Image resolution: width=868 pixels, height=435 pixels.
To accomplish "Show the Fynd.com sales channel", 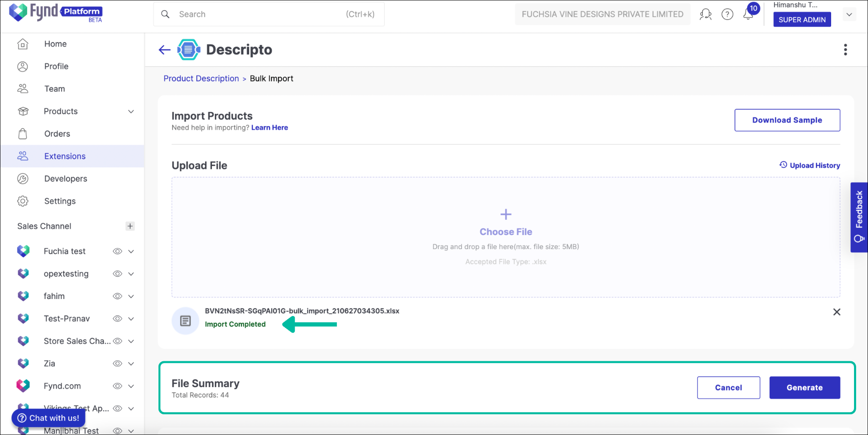I will point(117,386).
